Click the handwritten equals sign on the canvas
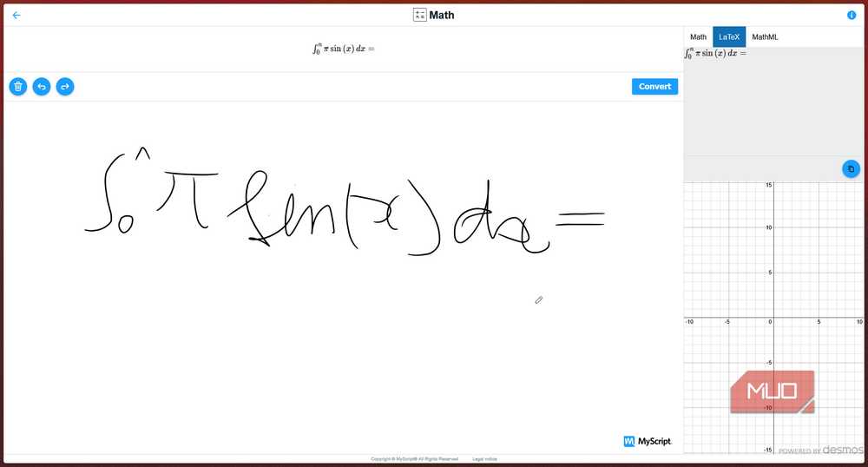This screenshot has height=467, width=868. [x=580, y=219]
